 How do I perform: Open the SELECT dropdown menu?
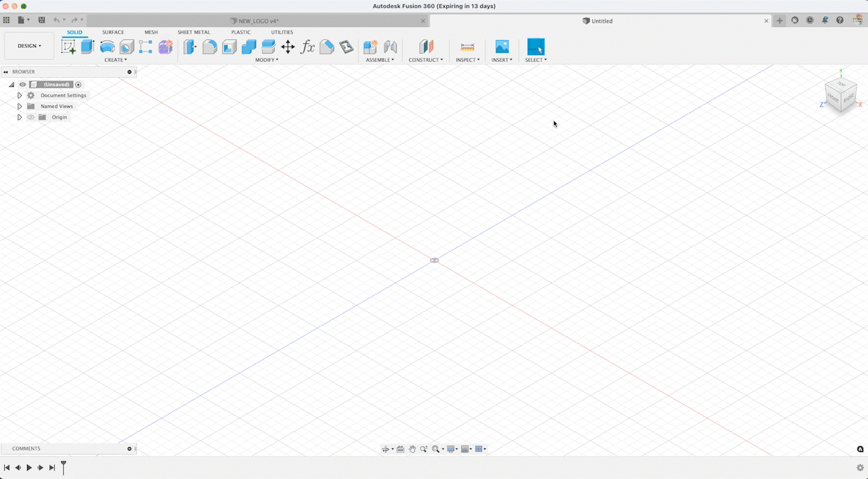click(536, 60)
